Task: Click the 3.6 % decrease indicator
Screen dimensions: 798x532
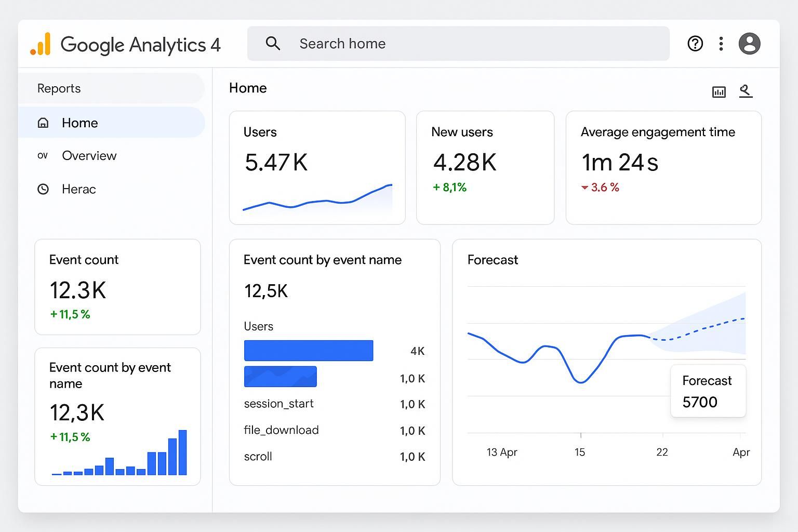Action: 601,188
